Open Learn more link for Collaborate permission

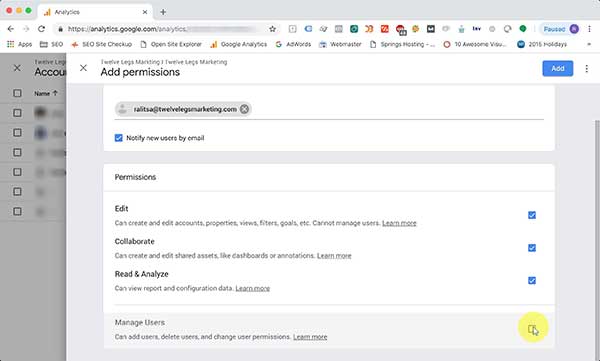click(334, 255)
